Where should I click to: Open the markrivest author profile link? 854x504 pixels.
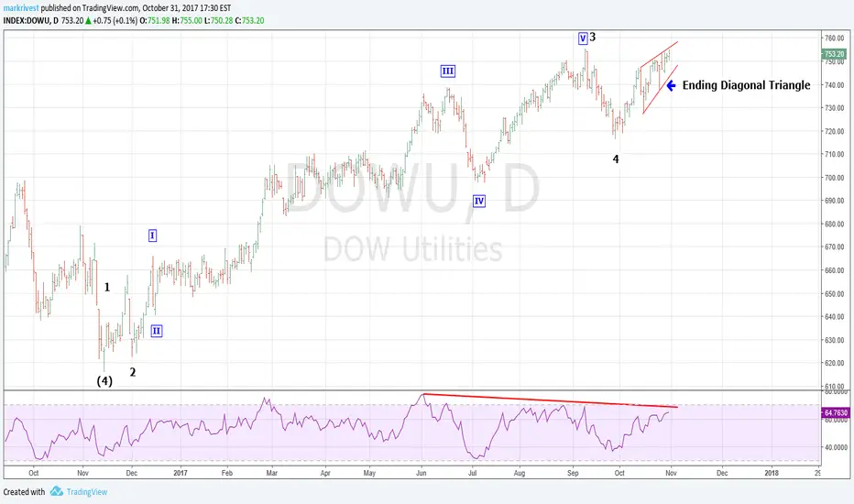(21, 8)
